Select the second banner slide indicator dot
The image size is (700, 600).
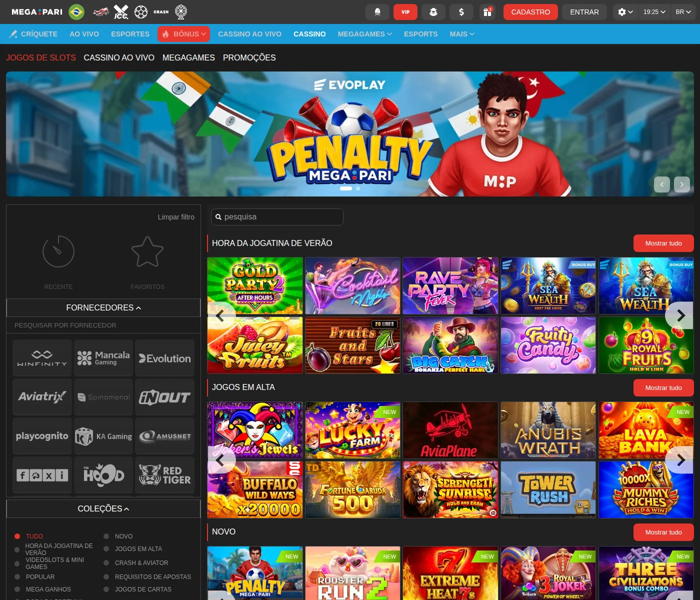(x=358, y=188)
